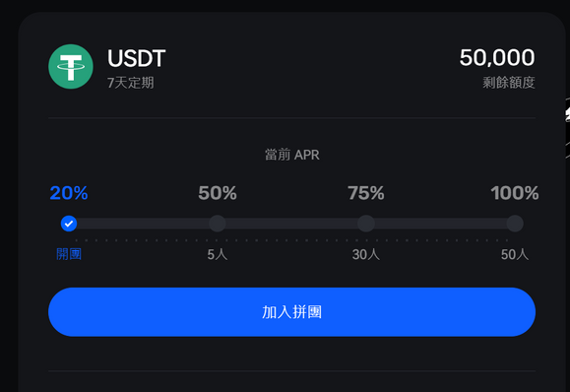Click the 100% APR label

(x=515, y=193)
